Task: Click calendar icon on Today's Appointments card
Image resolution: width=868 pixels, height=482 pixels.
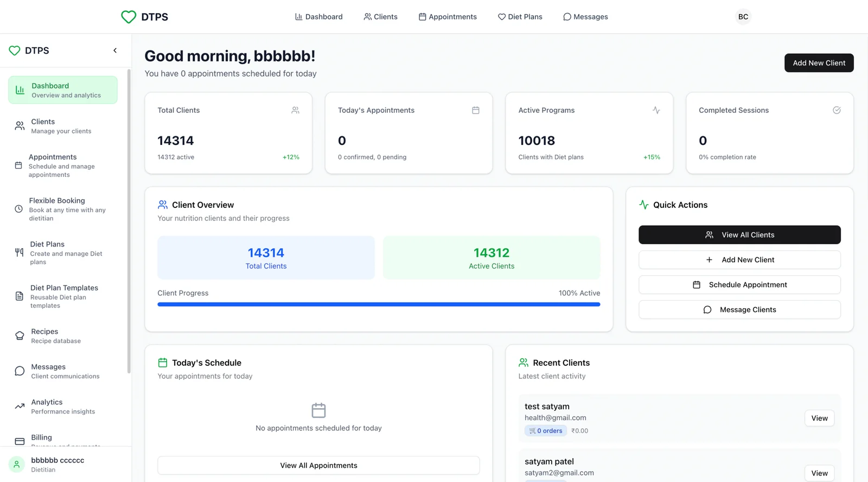Action: click(475, 110)
